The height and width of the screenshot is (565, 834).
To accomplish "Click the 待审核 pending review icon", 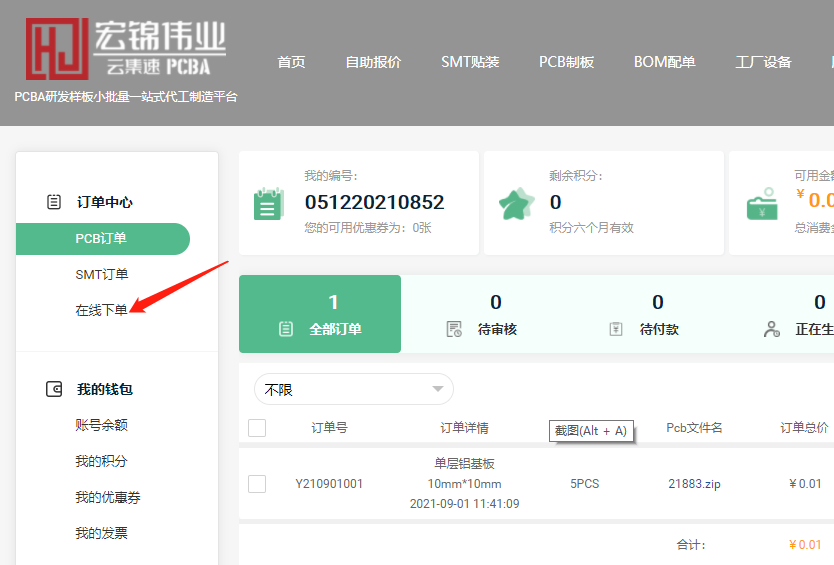I will coord(454,329).
